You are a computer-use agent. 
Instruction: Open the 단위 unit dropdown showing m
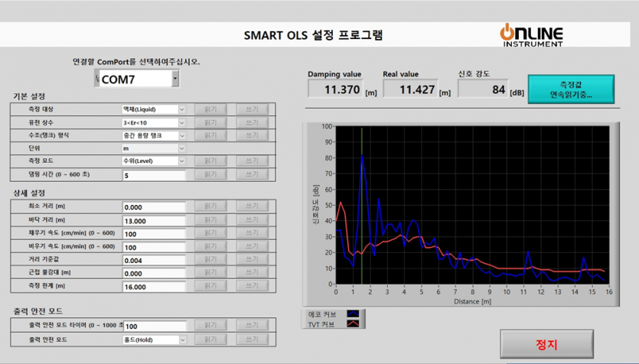[181, 148]
